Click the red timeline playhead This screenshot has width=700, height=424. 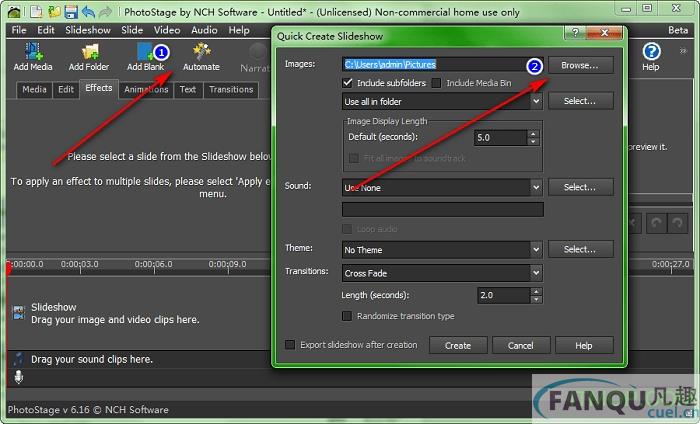point(8,269)
